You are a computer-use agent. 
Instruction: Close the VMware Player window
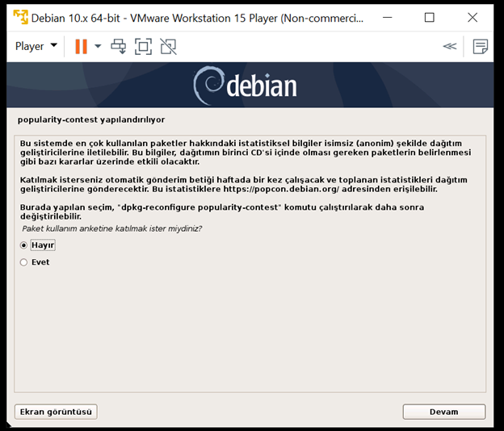[x=472, y=17]
